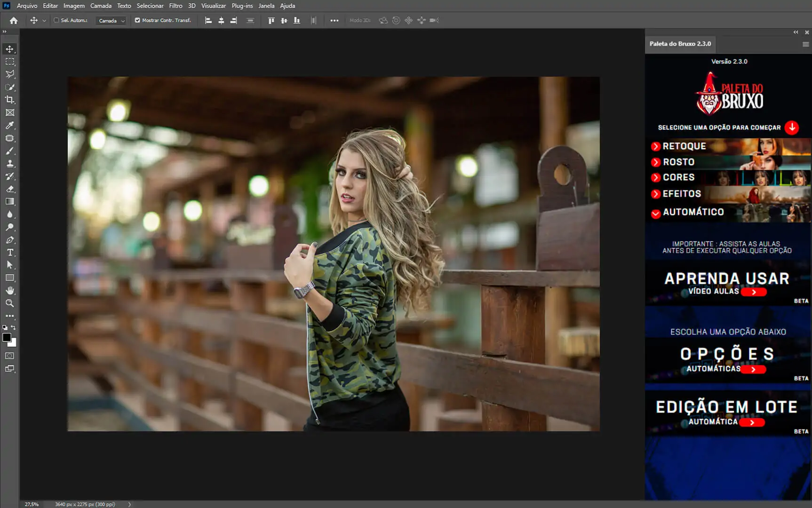Open the Camada dropdown in options bar
812x508 pixels.
[111, 21]
